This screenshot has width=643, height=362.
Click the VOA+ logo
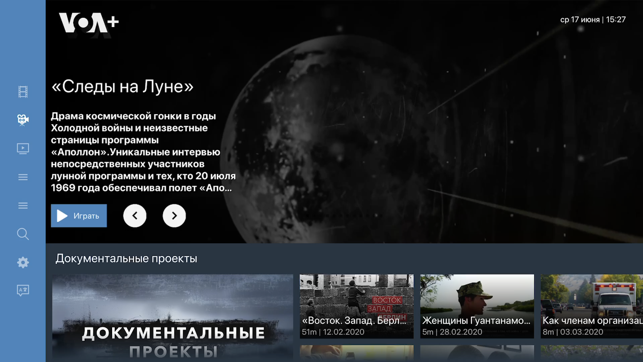89,23
